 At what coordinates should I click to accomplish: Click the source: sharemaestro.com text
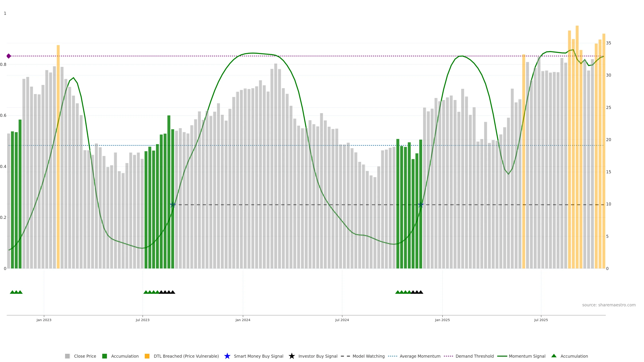tap(609, 305)
